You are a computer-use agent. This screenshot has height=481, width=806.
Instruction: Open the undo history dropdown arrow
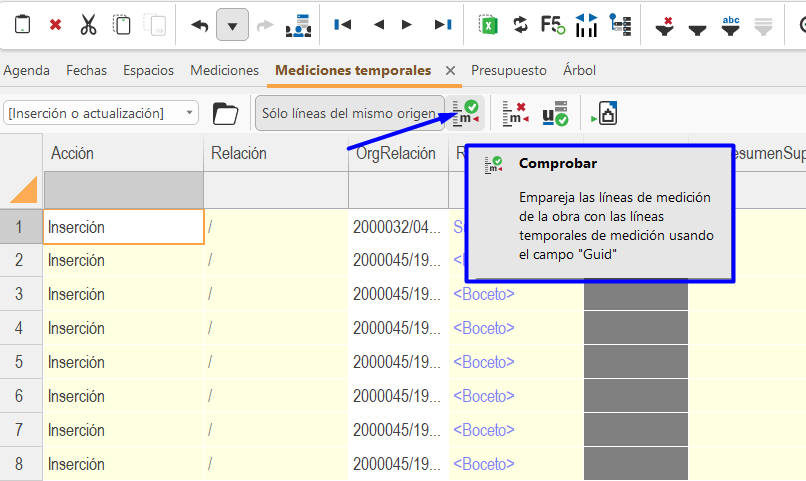pyautogui.click(x=232, y=25)
